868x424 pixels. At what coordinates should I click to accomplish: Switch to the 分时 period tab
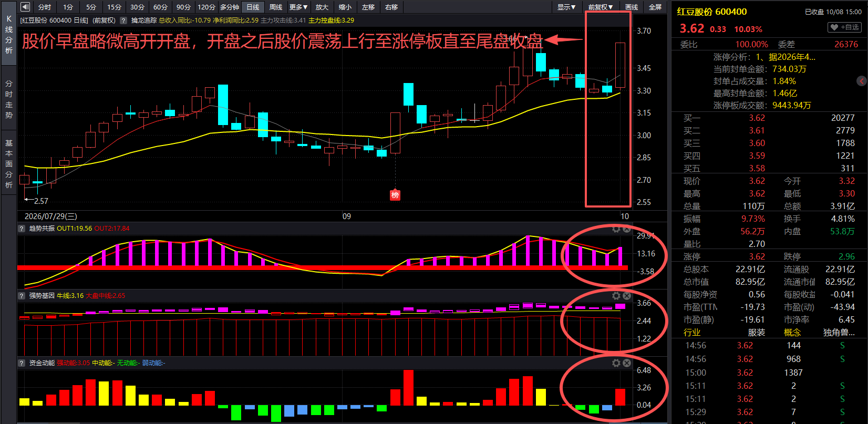(45, 7)
